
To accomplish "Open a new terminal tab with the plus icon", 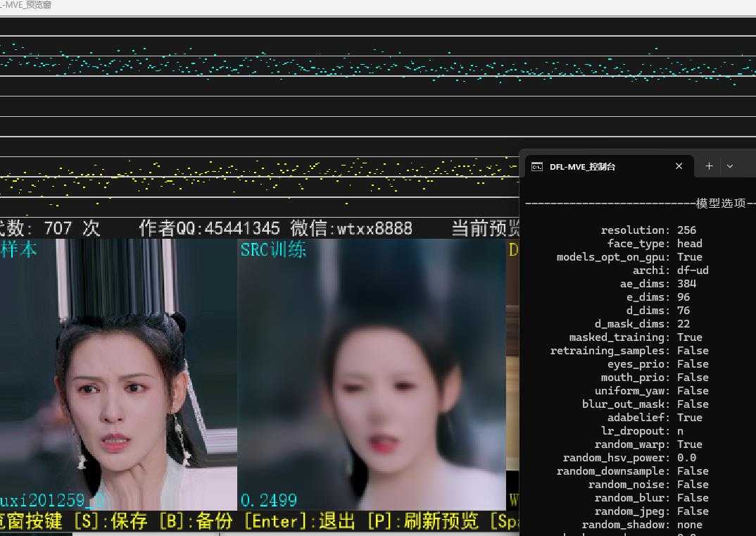I will click(709, 166).
